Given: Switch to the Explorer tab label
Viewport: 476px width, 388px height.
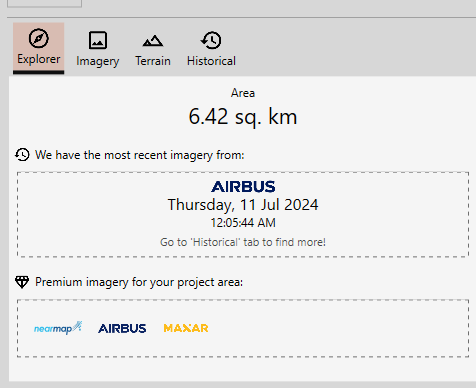Looking at the screenshot, I should point(39,59).
